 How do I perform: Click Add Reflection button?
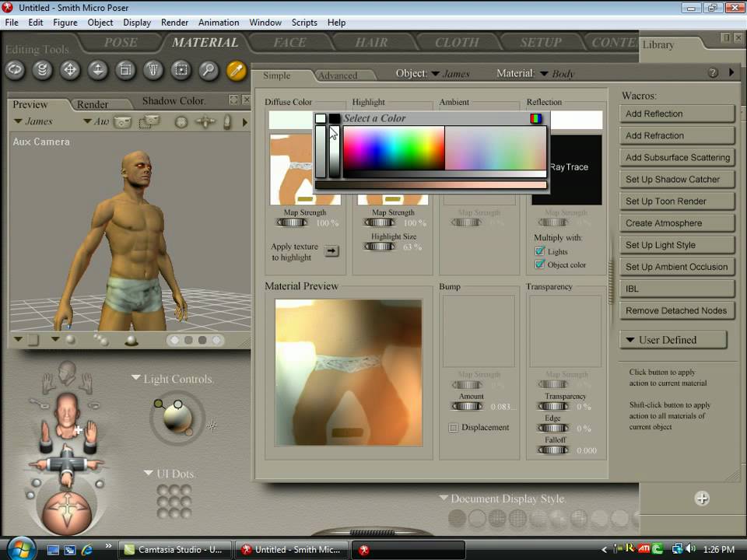[x=676, y=114]
